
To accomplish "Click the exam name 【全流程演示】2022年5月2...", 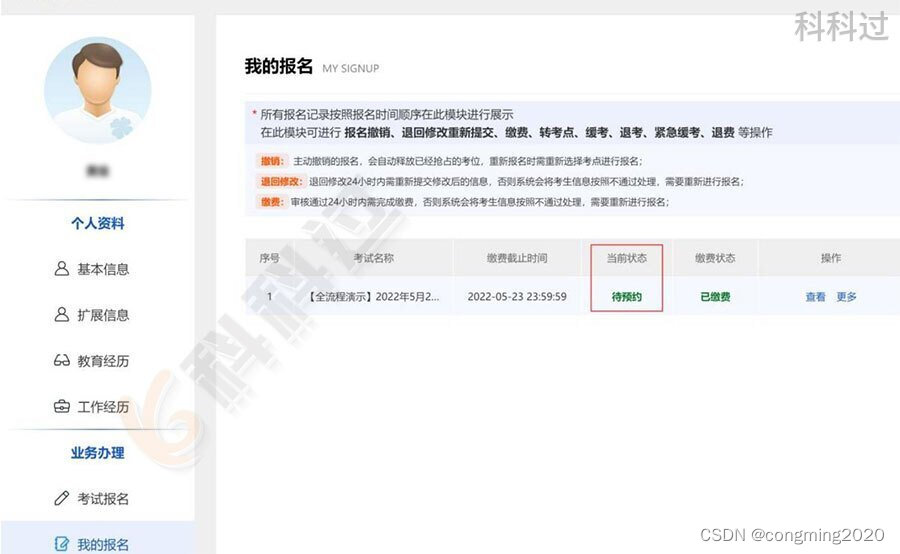I will click(x=374, y=297).
